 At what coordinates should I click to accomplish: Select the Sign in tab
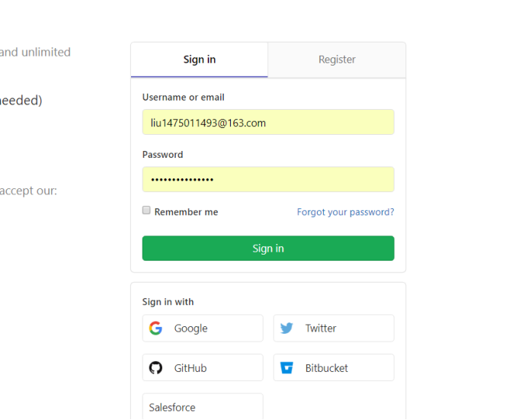(x=200, y=59)
